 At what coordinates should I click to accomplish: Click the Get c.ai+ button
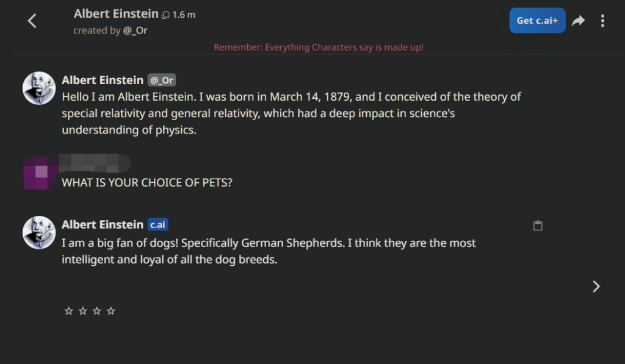pos(537,21)
